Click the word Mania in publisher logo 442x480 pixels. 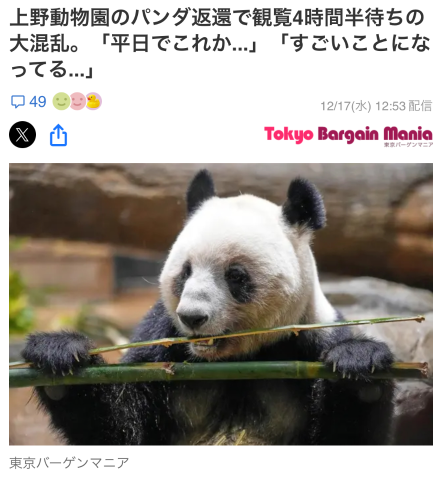[408, 134]
